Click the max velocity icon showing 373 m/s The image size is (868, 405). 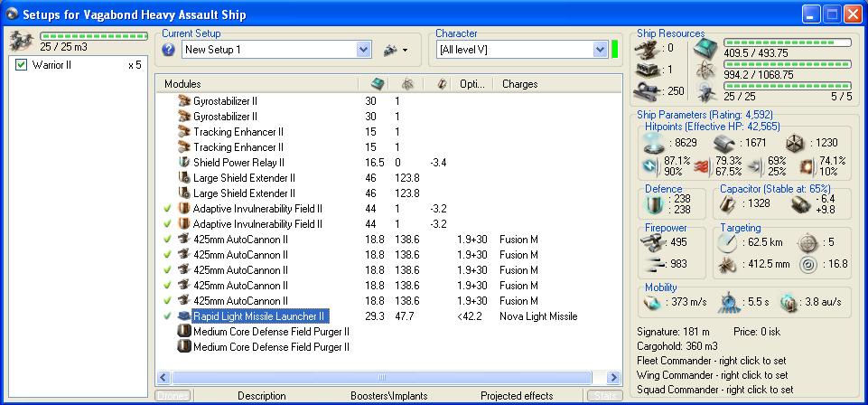[653, 301]
